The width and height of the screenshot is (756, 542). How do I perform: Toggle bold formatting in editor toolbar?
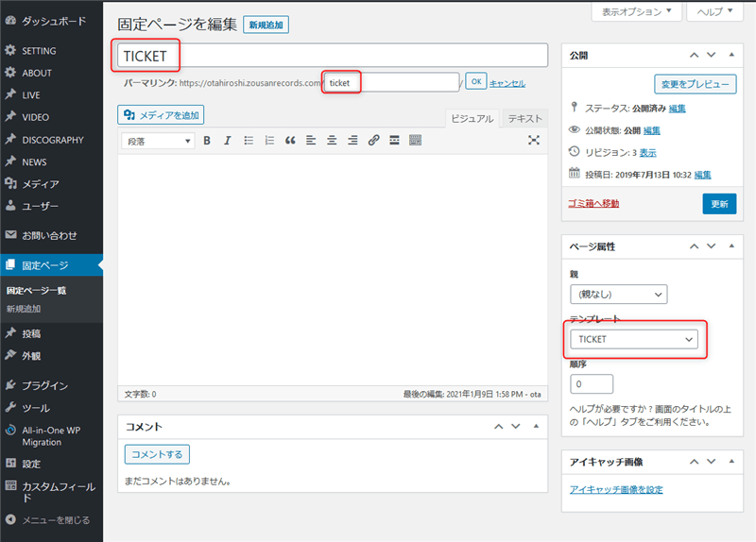[206, 141]
